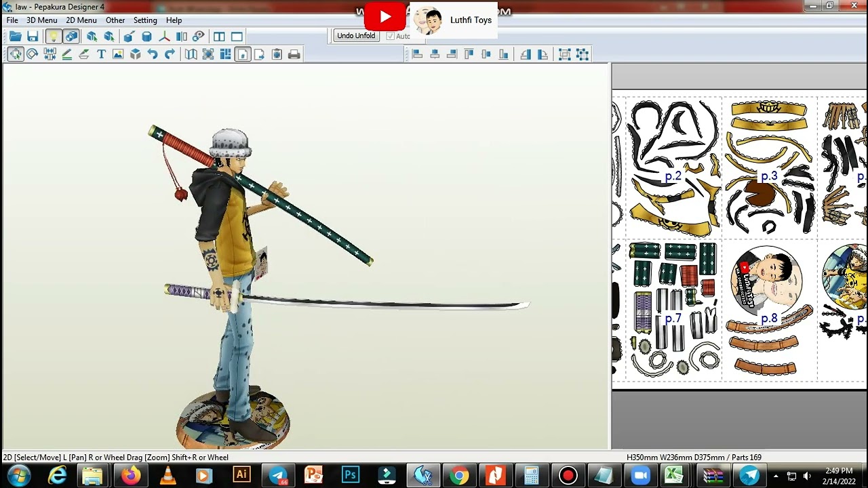Click the Luthfi Toys channel name
This screenshot has width=868, height=488.
[471, 20]
